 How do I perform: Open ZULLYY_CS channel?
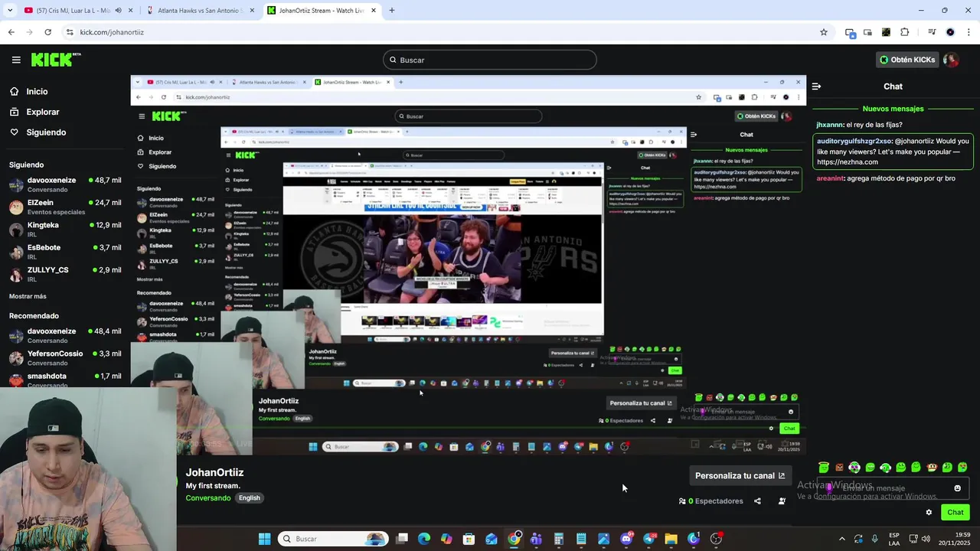(x=65, y=274)
